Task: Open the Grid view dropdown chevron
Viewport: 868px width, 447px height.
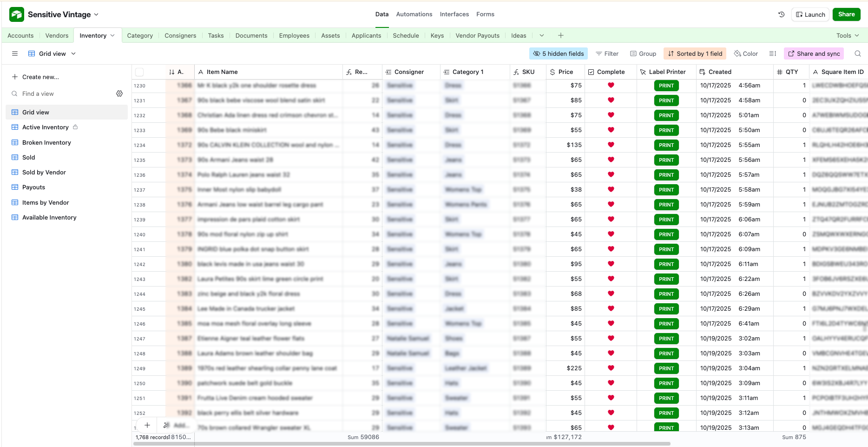Action: point(73,53)
